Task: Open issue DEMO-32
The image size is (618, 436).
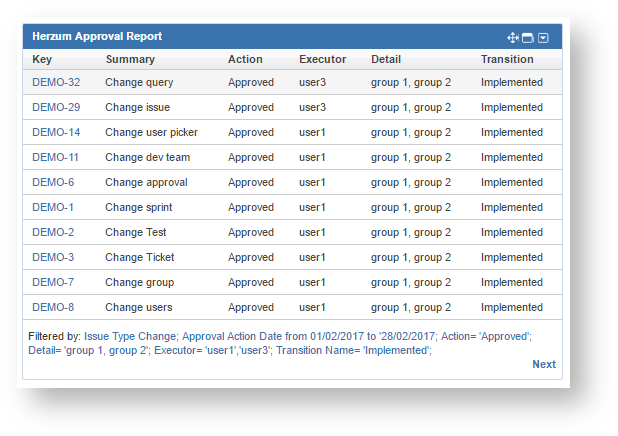Action: pos(56,82)
